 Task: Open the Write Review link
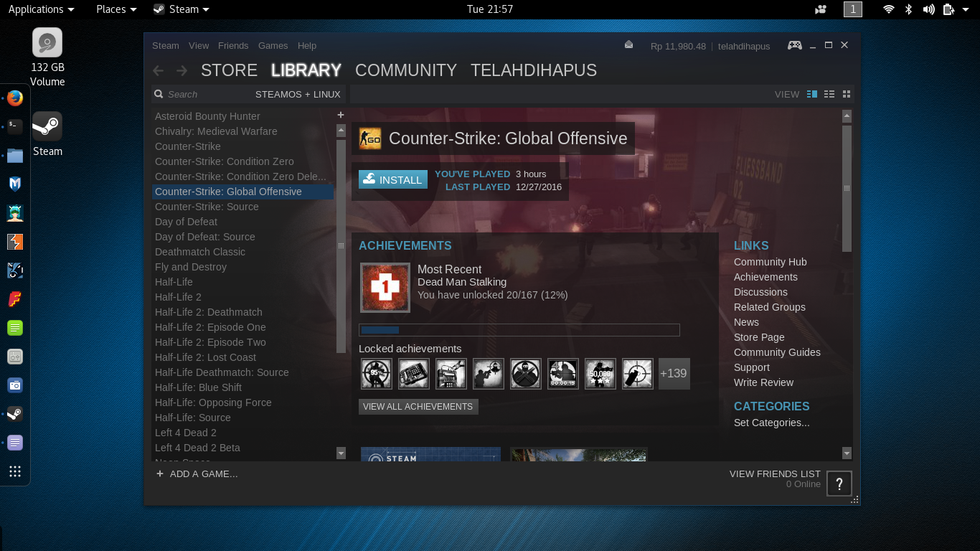[x=763, y=382]
